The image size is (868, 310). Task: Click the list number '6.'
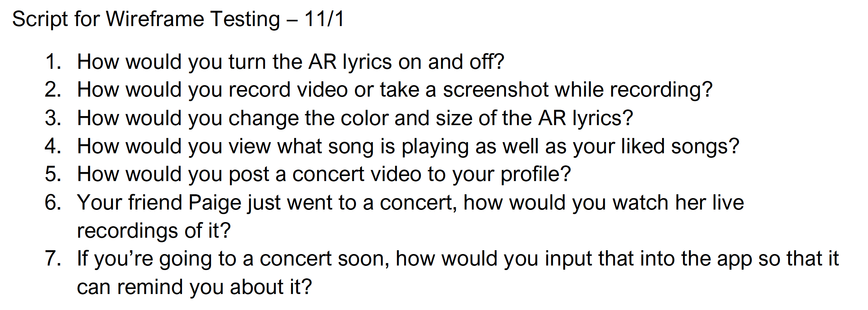[x=53, y=203]
